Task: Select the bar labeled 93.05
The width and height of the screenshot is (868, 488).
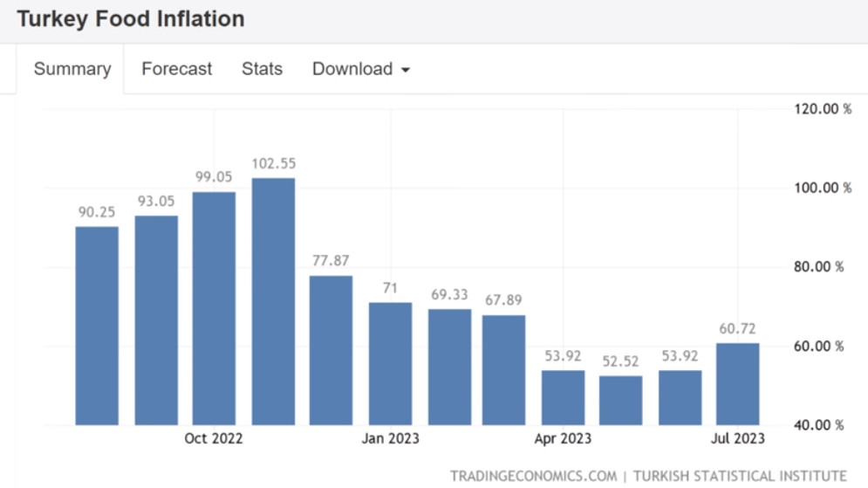Action: pyautogui.click(x=157, y=320)
